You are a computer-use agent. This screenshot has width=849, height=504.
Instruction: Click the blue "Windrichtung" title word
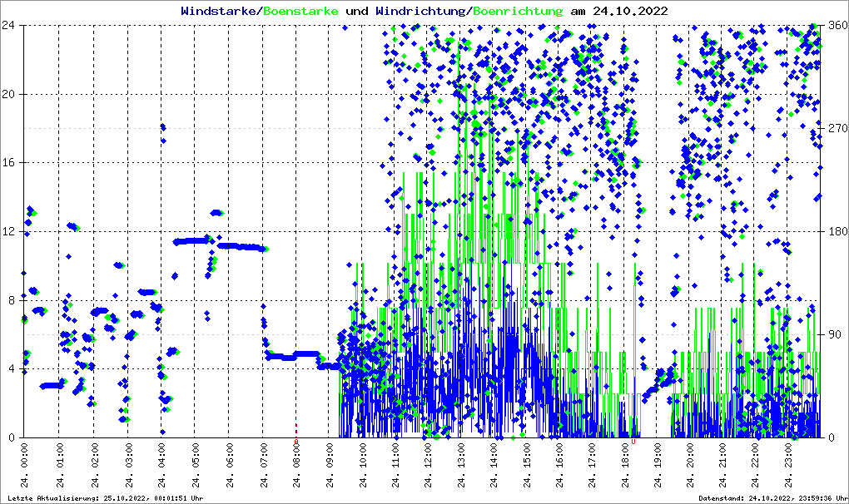(421, 11)
